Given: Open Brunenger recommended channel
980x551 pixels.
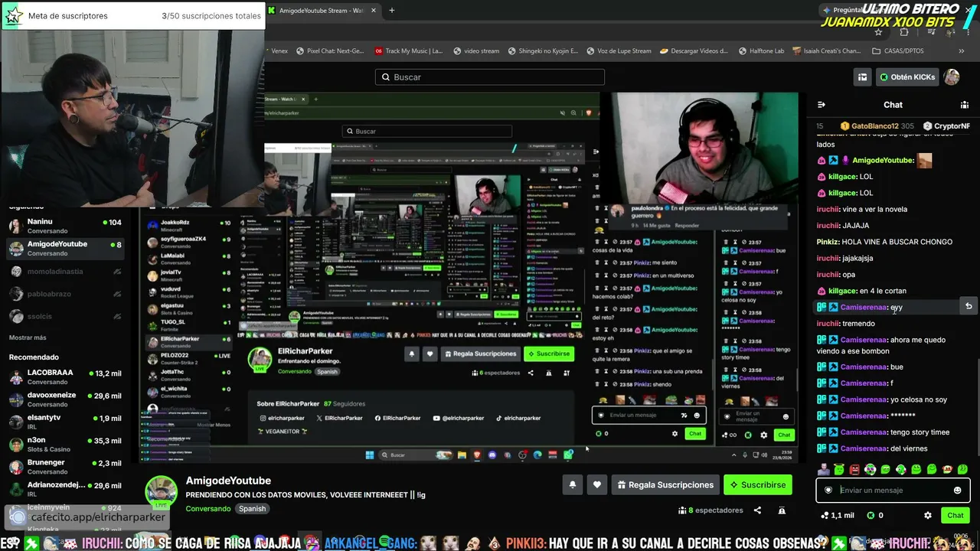Looking at the screenshot, I should pyautogui.click(x=66, y=466).
